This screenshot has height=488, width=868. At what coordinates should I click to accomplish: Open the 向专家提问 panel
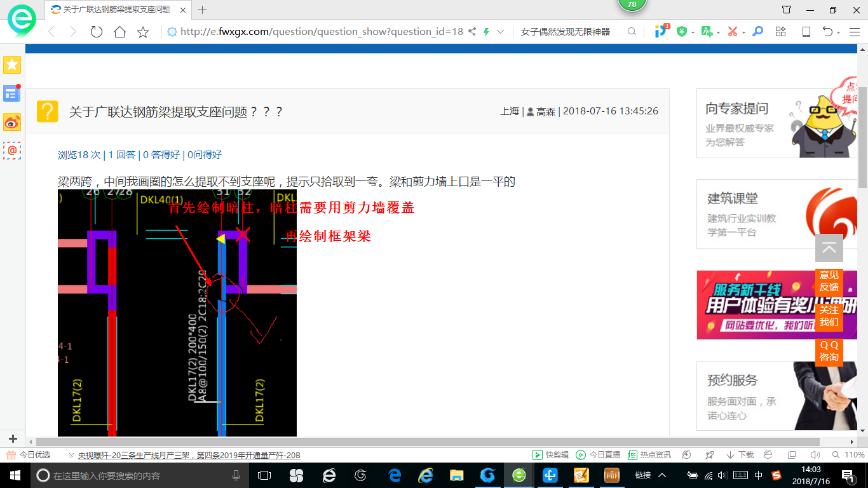(776, 123)
